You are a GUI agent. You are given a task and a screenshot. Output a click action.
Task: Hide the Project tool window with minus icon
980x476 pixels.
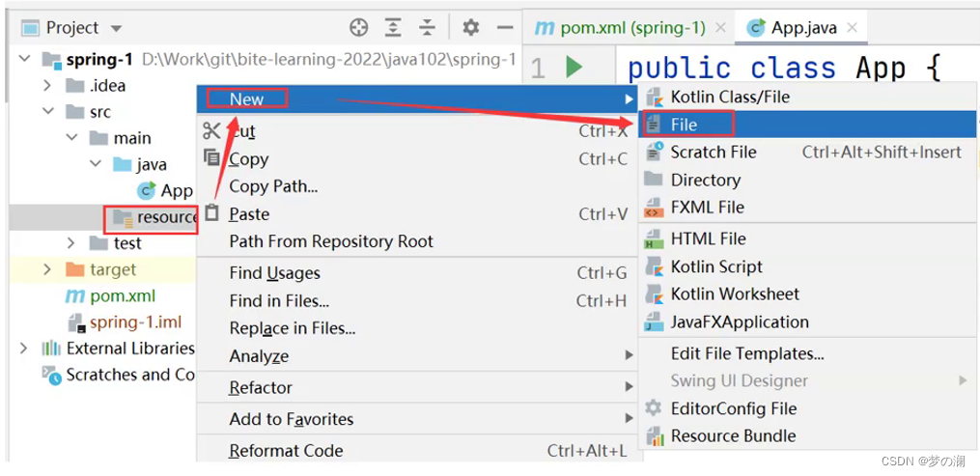tap(505, 27)
